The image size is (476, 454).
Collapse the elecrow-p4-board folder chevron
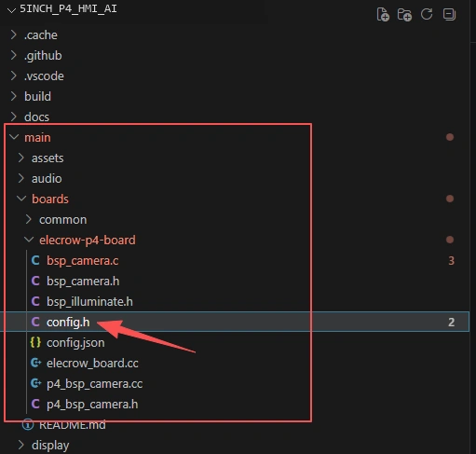pos(29,240)
